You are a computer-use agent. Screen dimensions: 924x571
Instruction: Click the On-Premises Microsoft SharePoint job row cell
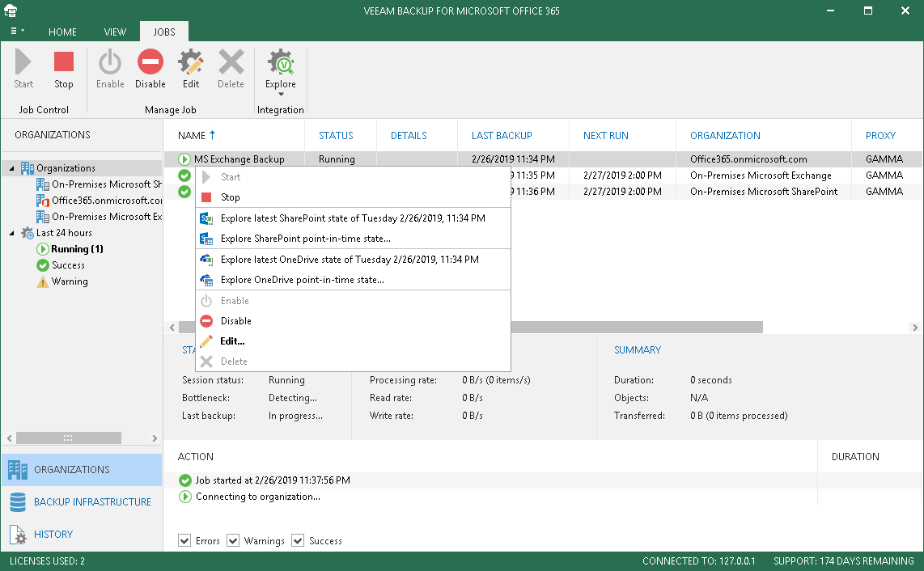[x=764, y=192]
